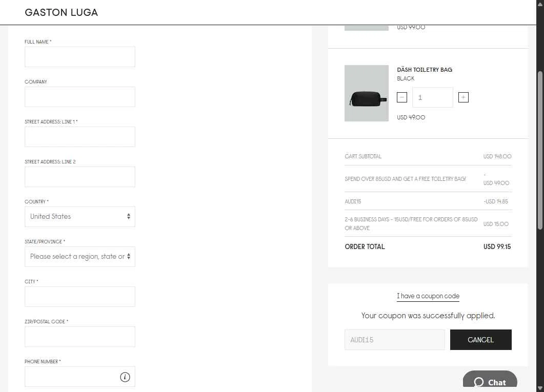Click the Cart Subtotal row label

(x=363, y=156)
